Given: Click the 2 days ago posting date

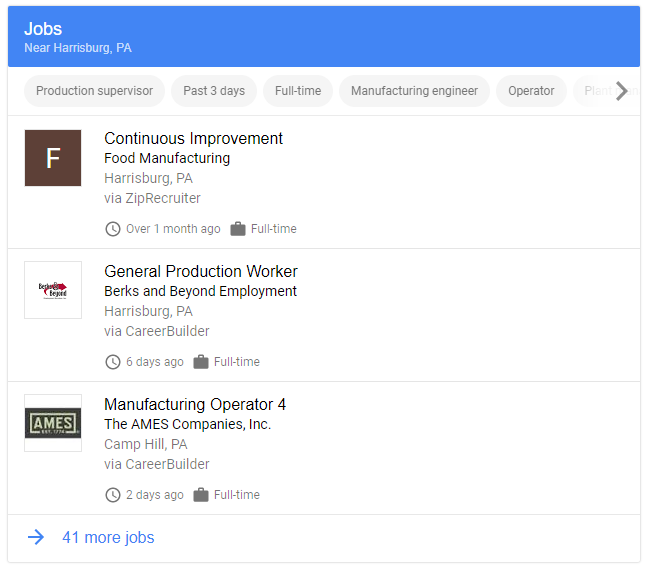Looking at the screenshot, I should tap(155, 495).
